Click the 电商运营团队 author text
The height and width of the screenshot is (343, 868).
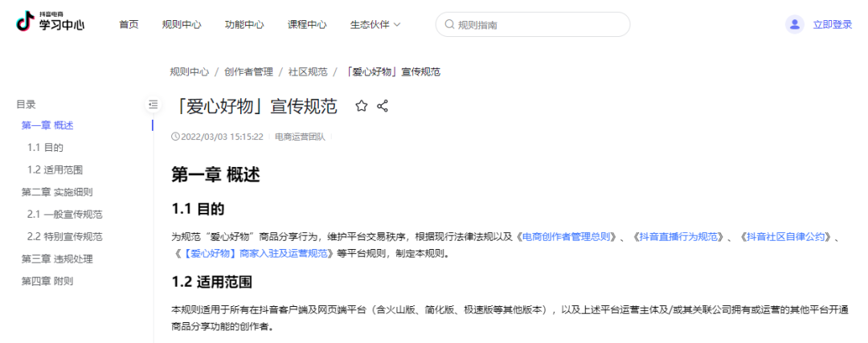[300, 137]
